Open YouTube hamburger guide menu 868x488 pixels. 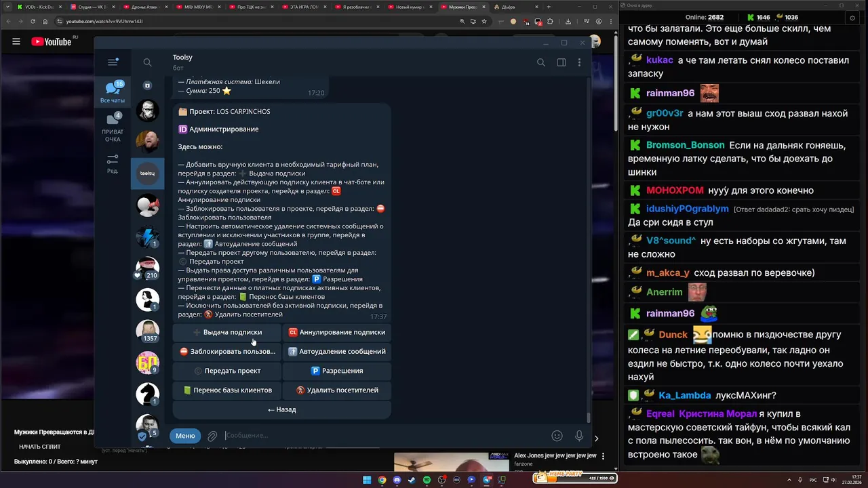tap(16, 41)
